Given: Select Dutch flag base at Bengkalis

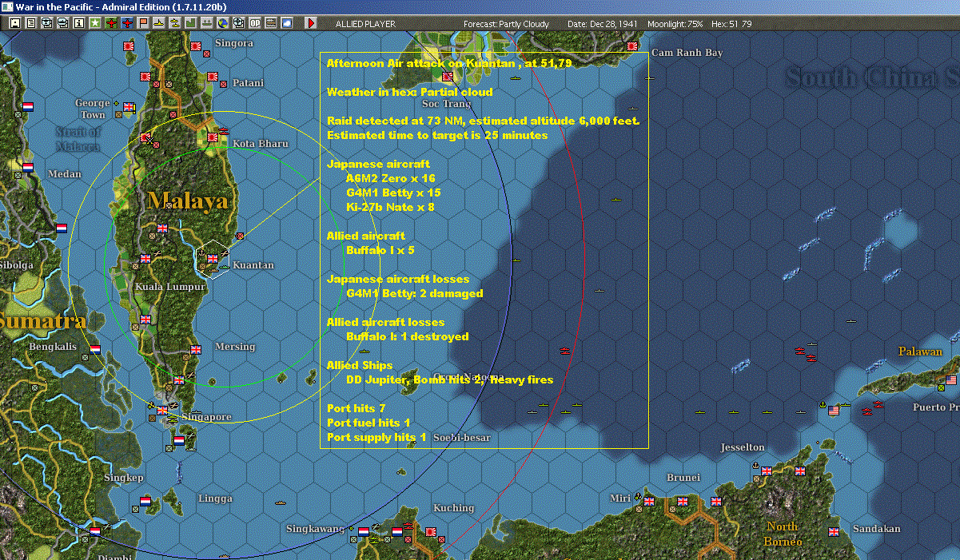Looking at the screenshot, I should coord(95,349).
